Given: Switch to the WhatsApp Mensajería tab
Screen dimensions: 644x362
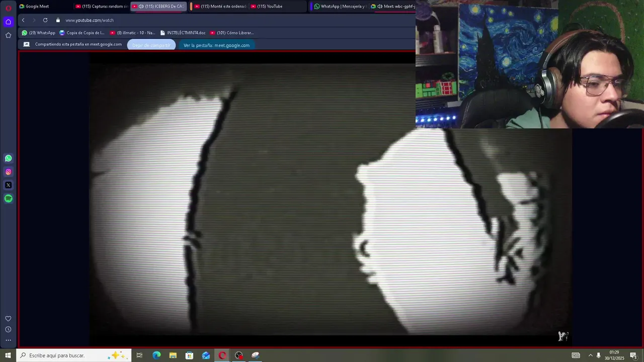Looking at the screenshot, I should (x=340, y=7).
